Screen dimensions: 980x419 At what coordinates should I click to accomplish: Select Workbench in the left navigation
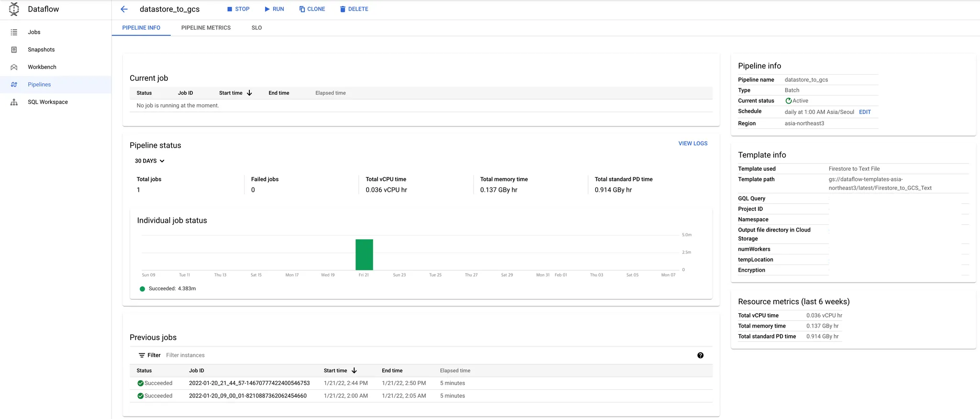pyautogui.click(x=42, y=67)
